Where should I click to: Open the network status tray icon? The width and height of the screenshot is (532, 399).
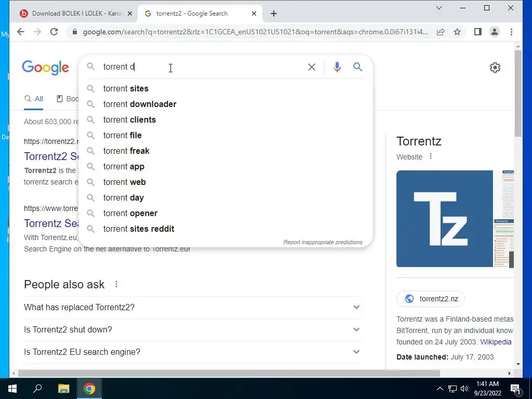[453, 389]
